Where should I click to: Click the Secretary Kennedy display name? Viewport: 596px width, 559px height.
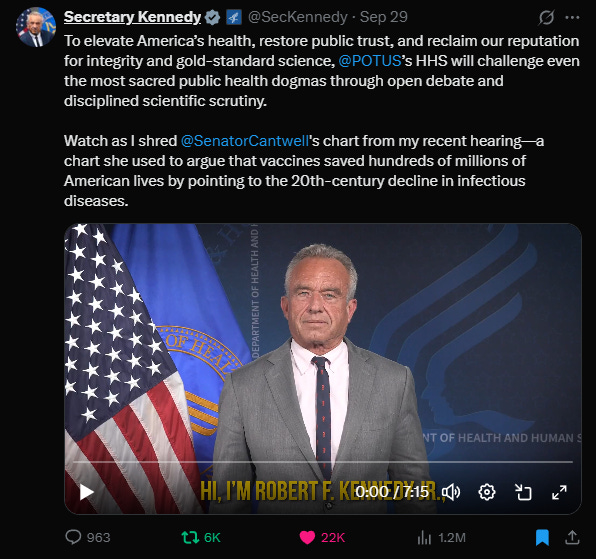(x=132, y=17)
